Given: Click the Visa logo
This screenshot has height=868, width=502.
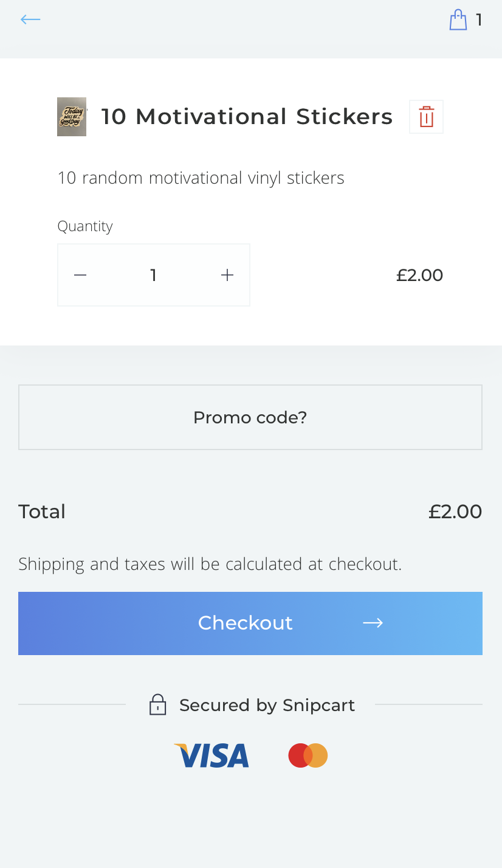Looking at the screenshot, I should click(211, 755).
